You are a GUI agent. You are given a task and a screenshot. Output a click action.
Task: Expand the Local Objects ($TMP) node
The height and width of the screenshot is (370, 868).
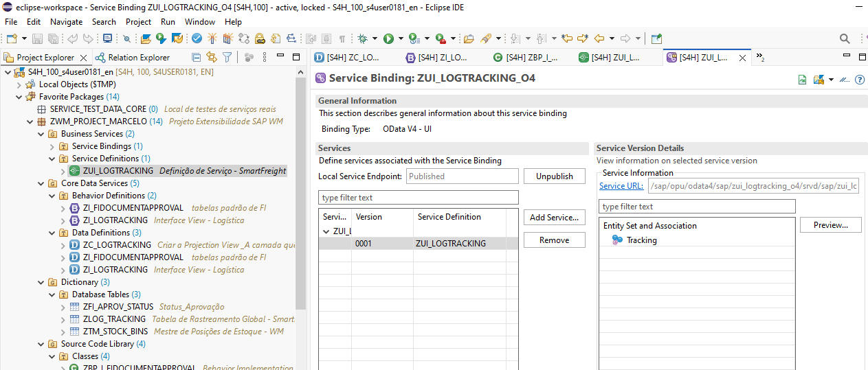pos(19,84)
